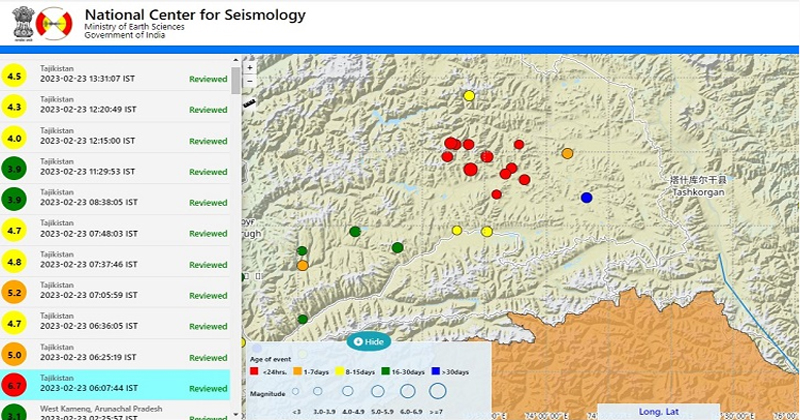Click the lowest green marker near the border
The image size is (800, 420).
click(303, 319)
